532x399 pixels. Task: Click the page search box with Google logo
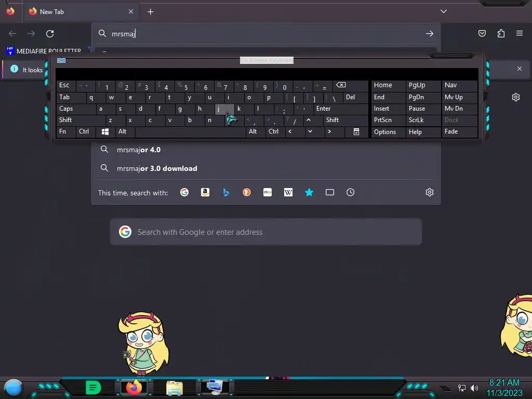click(266, 232)
